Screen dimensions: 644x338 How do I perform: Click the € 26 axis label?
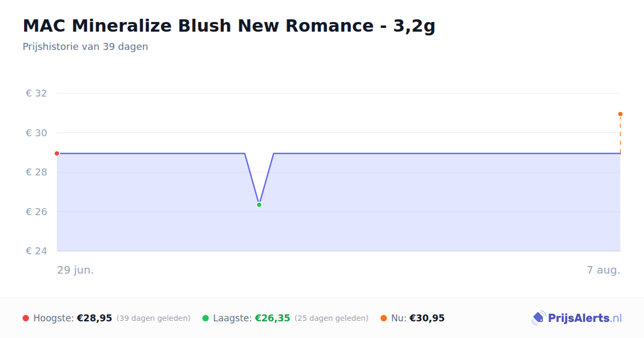(x=36, y=212)
